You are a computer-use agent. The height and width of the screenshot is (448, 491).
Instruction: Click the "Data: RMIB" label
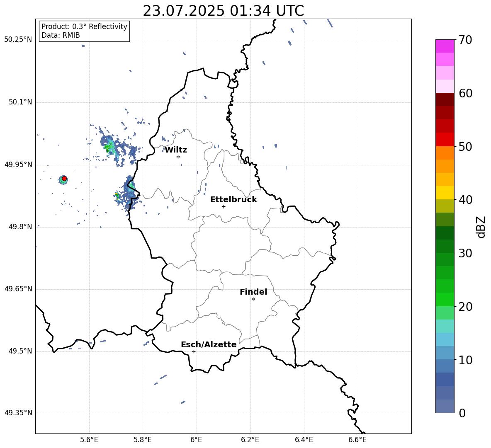pos(61,35)
